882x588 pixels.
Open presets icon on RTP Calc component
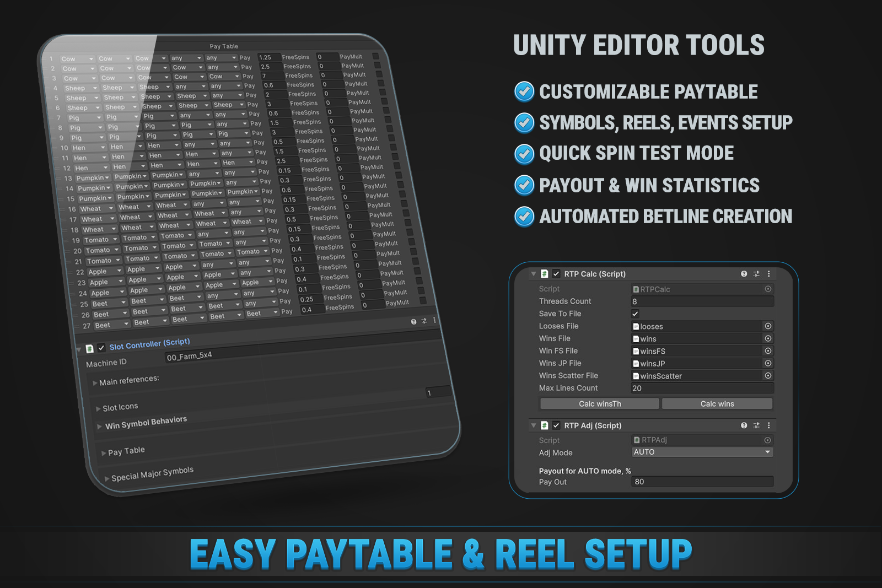pyautogui.click(x=756, y=274)
